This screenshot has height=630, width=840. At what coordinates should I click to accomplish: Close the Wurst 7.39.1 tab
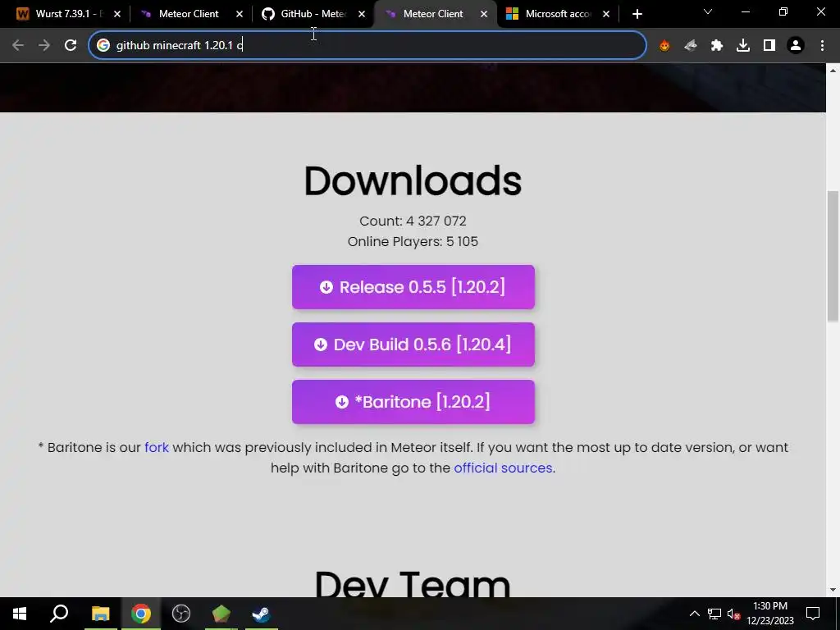tap(117, 15)
